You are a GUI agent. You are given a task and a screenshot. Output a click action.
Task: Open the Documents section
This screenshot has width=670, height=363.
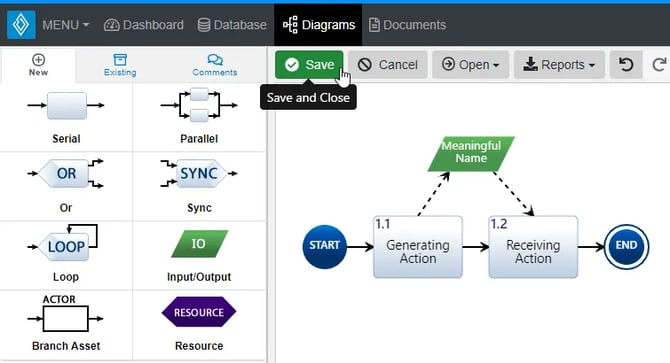pyautogui.click(x=407, y=25)
